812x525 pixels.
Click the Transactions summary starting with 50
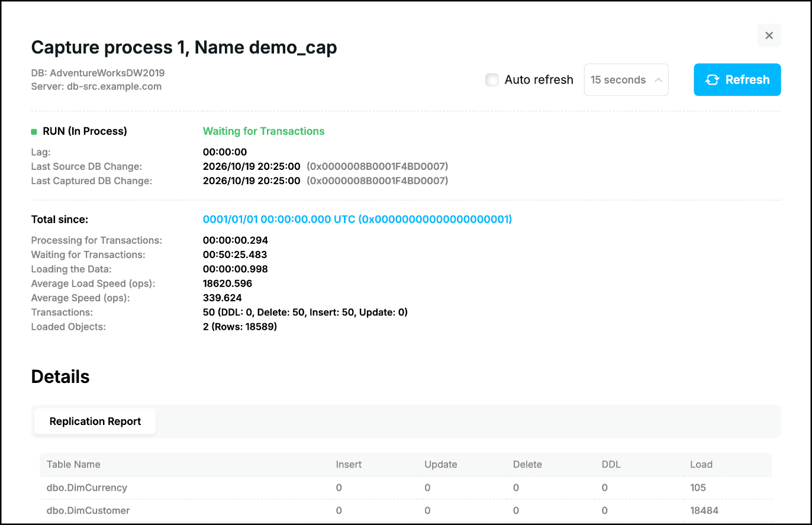point(305,312)
